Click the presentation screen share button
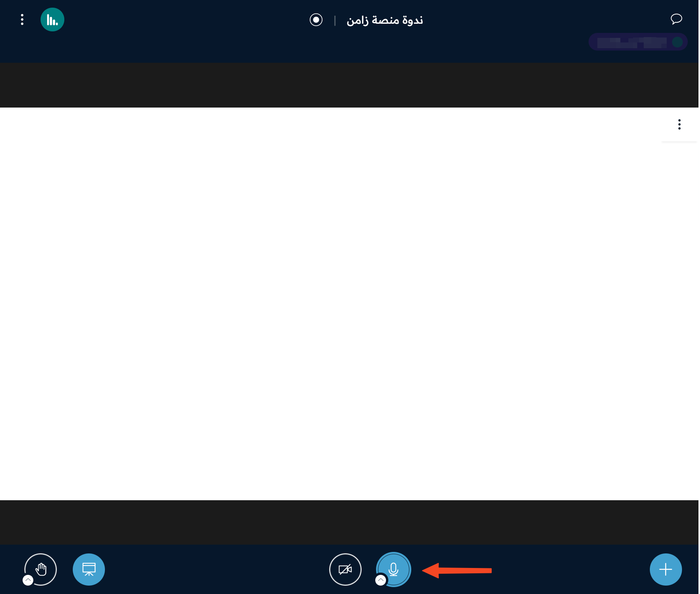700x594 pixels. point(89,570)
